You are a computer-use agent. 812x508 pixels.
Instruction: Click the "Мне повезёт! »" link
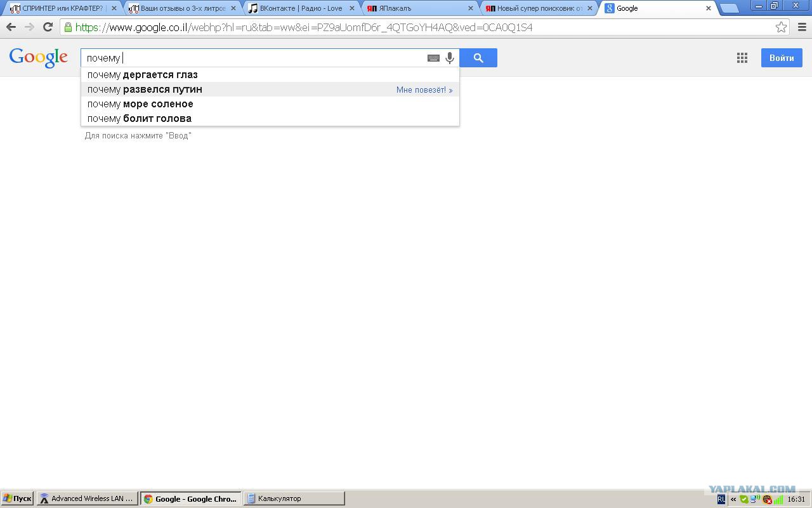424,90
